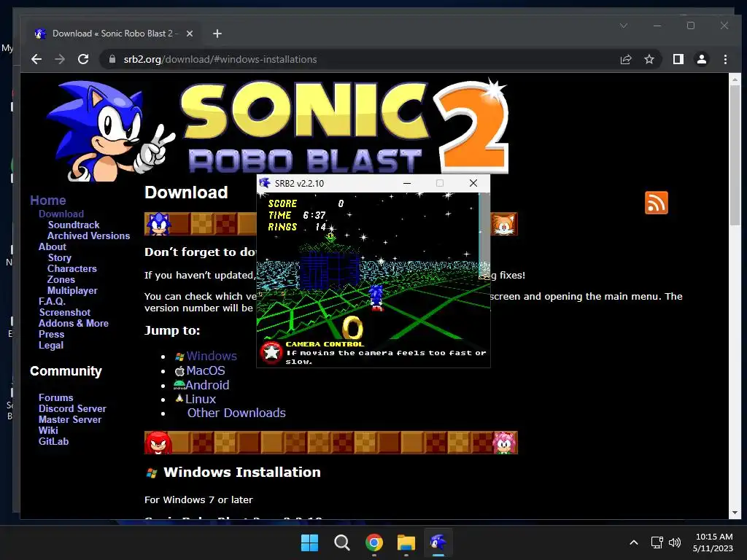The height and width of the screenshot is (560, 747).
Task: Open the Story sidebar link
Action: [x=60, y=257]
